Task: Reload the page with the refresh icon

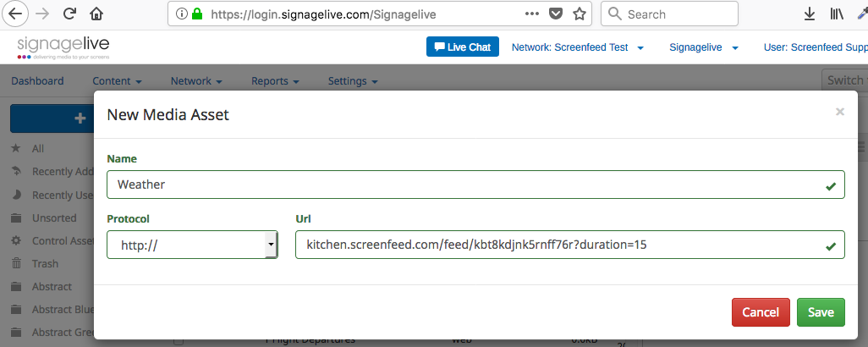Action: 70,14
